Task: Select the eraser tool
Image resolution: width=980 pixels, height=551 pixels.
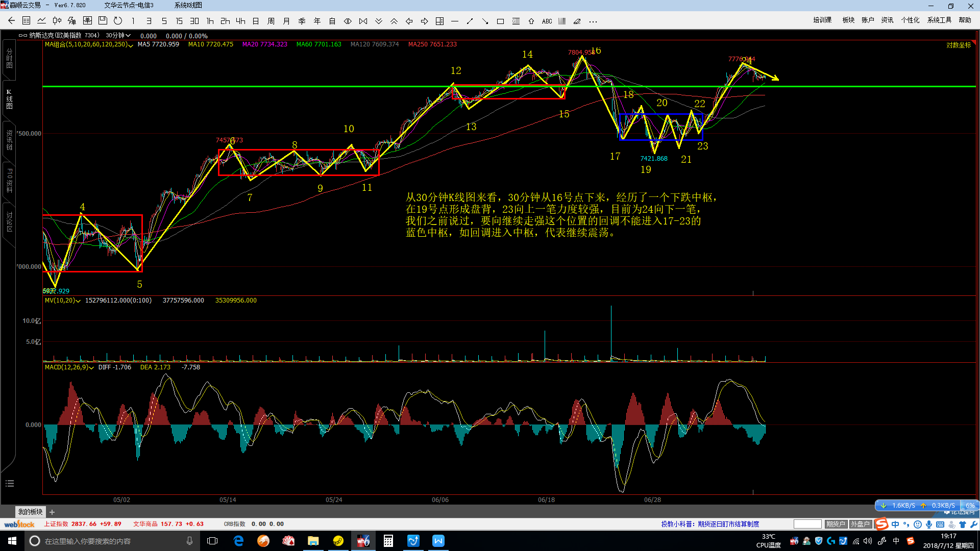Action: [577, 21]
